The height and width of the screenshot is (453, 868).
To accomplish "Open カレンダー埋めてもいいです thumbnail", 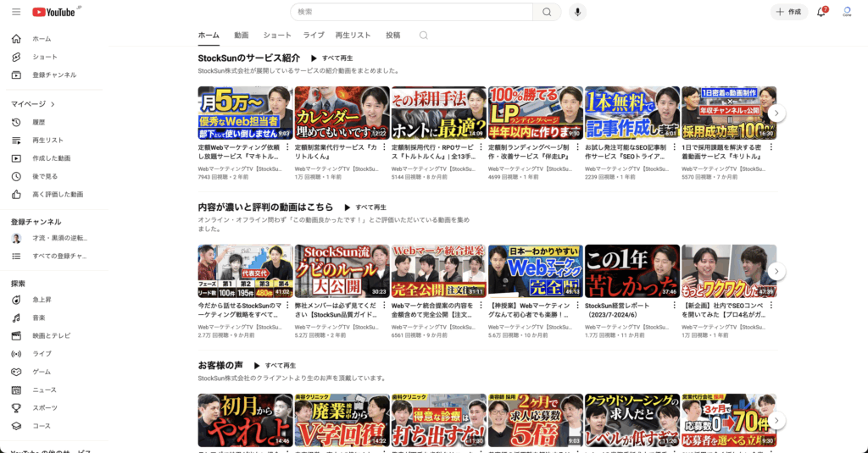I will [x=342, y=113].
